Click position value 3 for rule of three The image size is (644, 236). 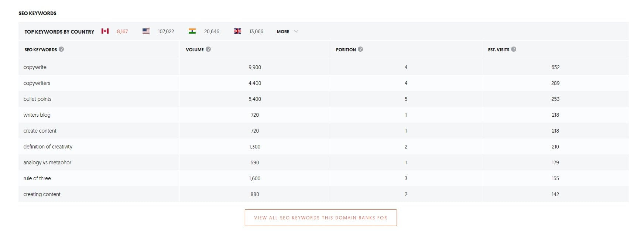(x=406, y=178)
